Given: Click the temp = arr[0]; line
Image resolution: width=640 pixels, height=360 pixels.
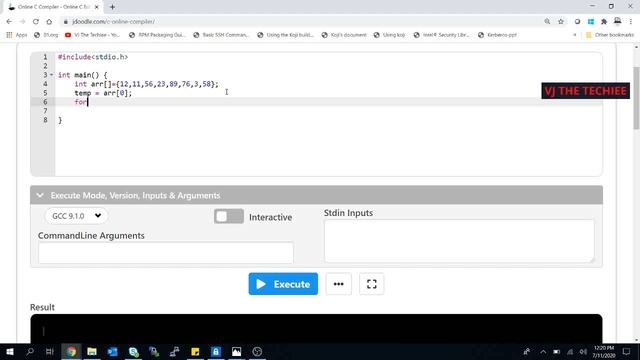Looking at the screenshot, I should pos(103,93).
